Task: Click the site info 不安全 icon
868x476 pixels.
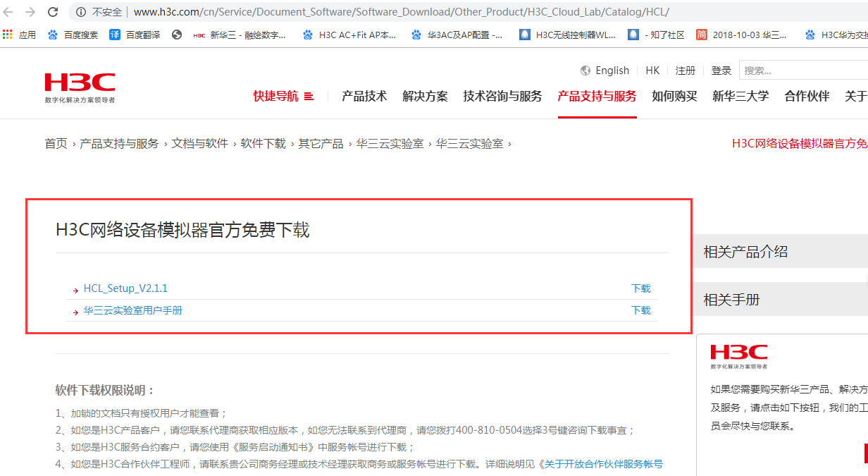Action: click(x=80, y=12)
